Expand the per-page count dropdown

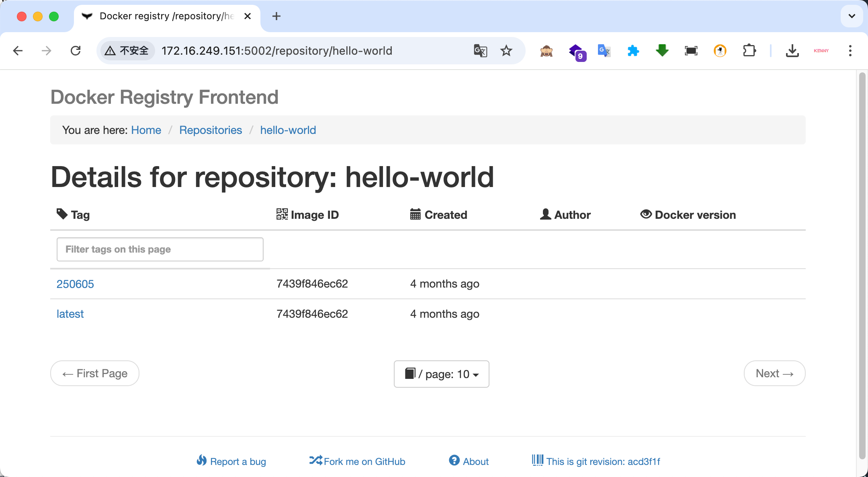(441, 374)
